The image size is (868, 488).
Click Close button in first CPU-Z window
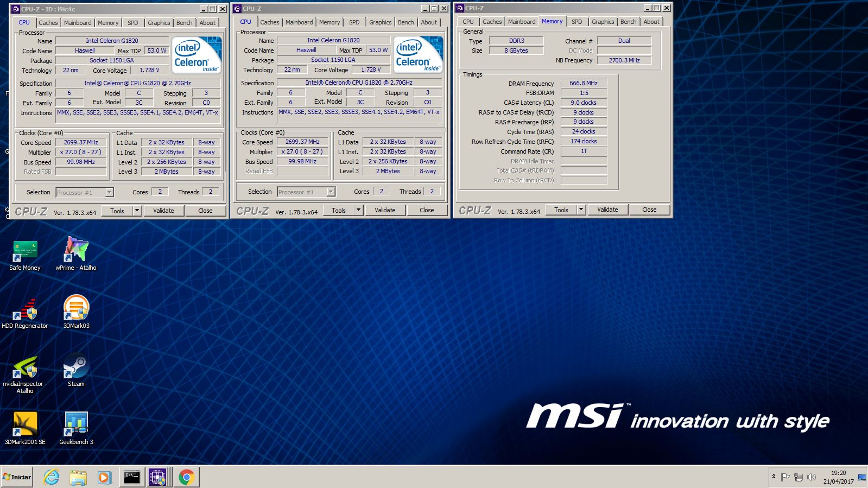point(205,211)
